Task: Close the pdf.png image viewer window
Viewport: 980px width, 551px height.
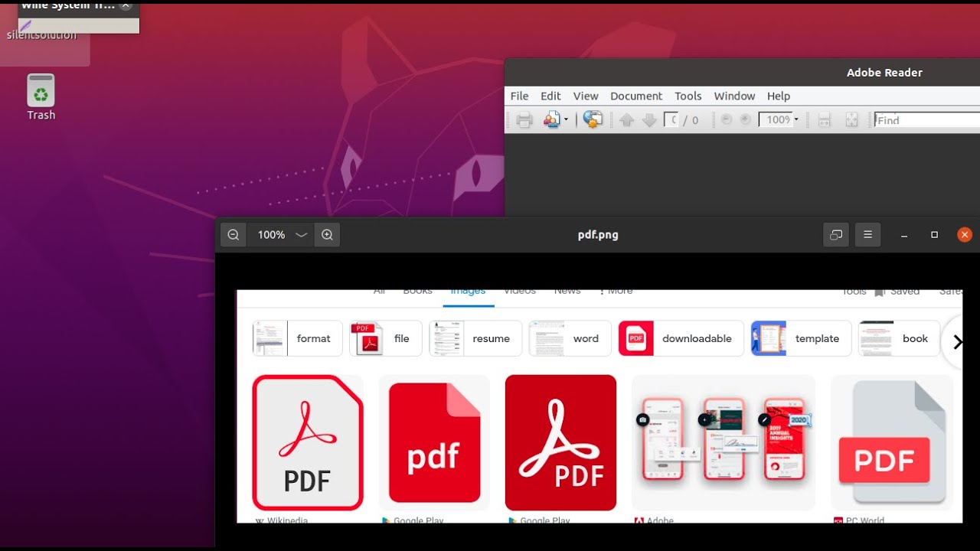Action: [965, 235]
